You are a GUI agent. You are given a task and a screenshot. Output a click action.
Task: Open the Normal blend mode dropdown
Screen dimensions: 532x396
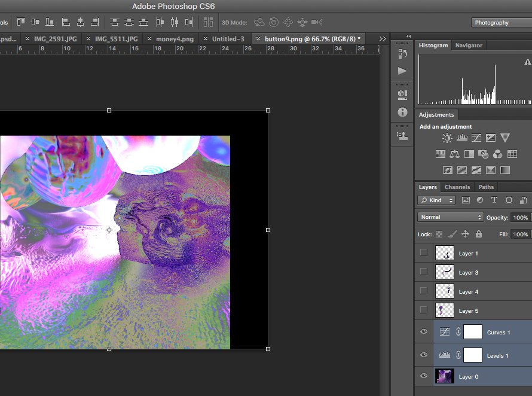click(x=450, y=217)
